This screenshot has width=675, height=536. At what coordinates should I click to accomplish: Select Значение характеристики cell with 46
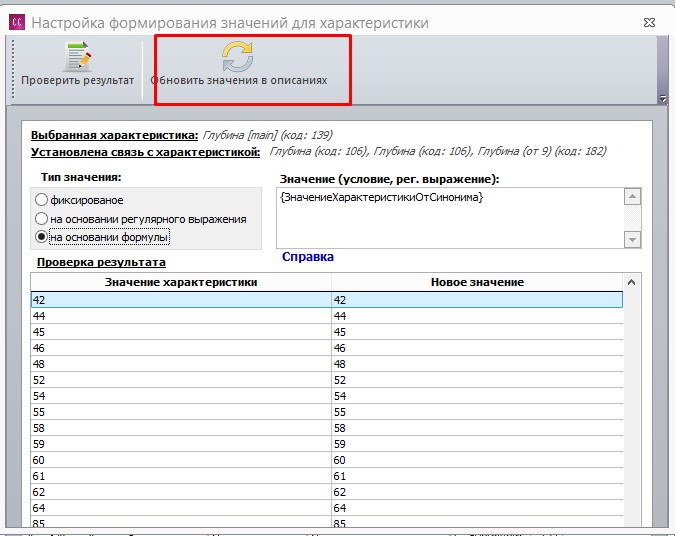(x=181, y=348)
